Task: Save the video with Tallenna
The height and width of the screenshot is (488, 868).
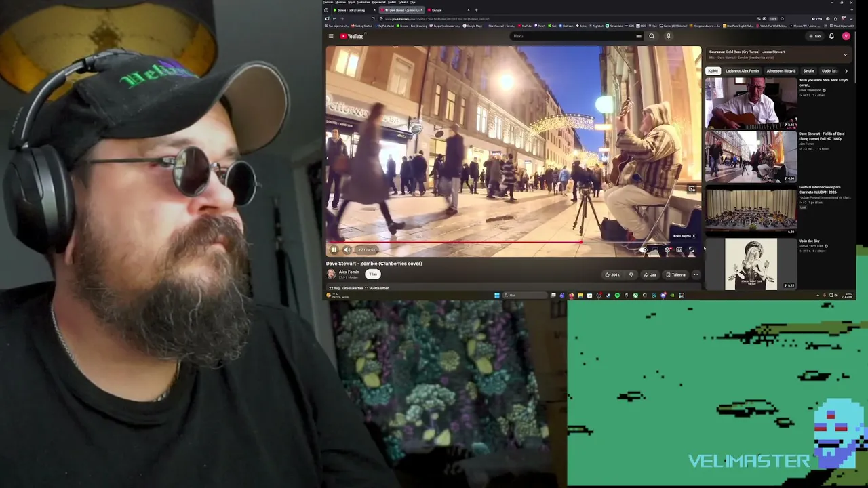Action: click(x=675, y=274)
